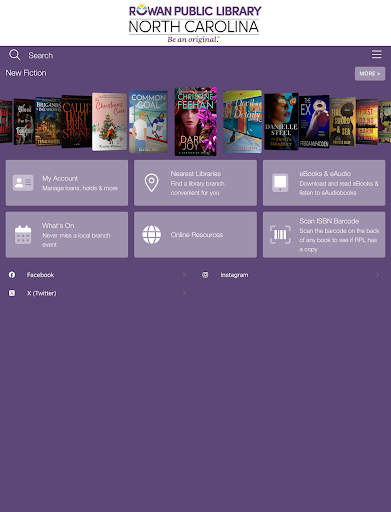Open the My Account card
Image resolution: width=391 pixels, height=512 pixels.
67,183
